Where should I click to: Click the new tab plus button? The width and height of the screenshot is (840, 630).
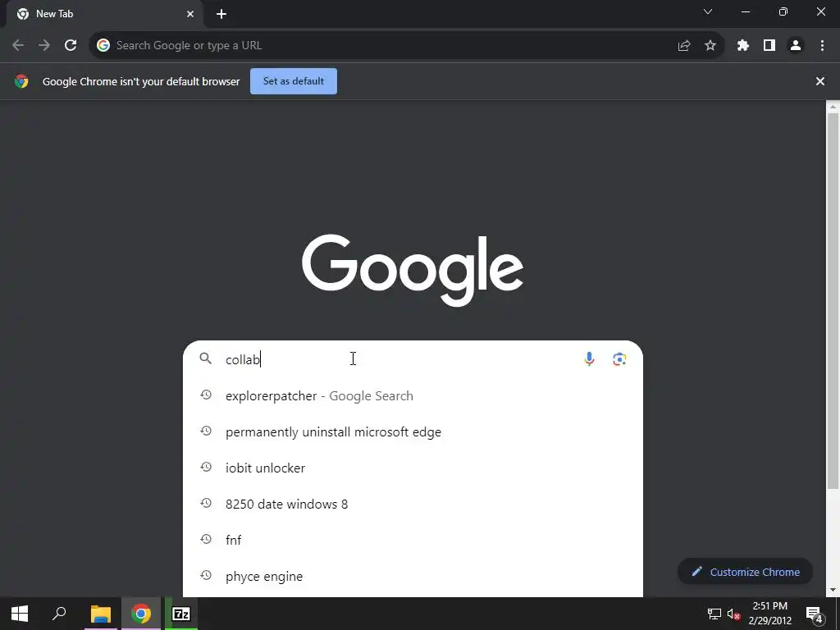[x=221, y=15]
